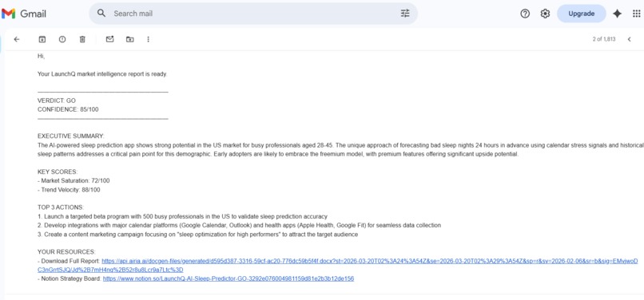Click 'VERDICT: GO' text

(57, 101)
